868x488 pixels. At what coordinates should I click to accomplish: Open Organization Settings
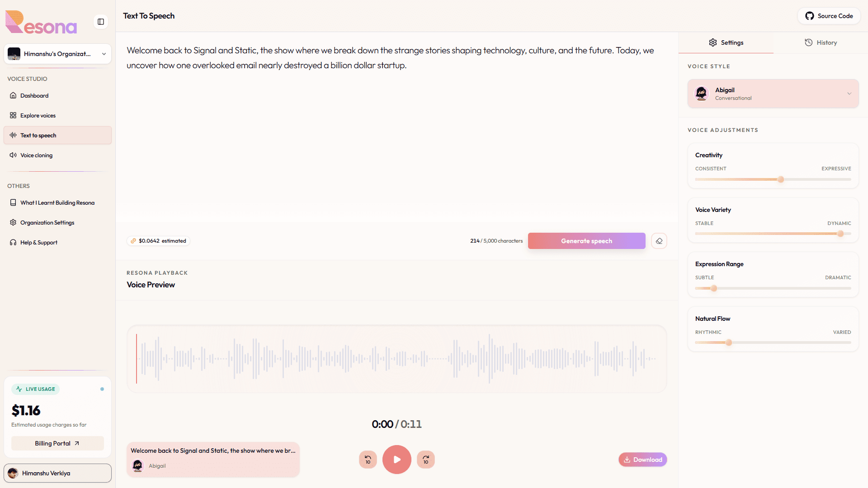(57, 222)
